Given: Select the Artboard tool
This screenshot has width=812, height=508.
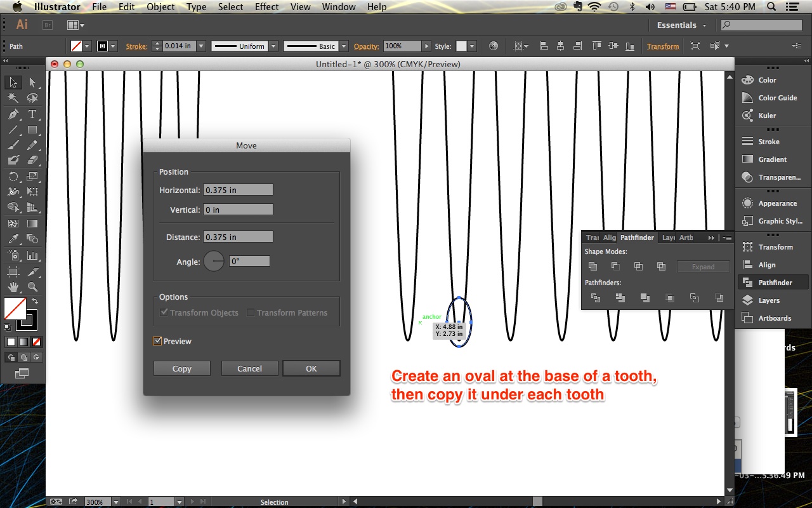Looking at the screenshot, I should click(13, 271).
